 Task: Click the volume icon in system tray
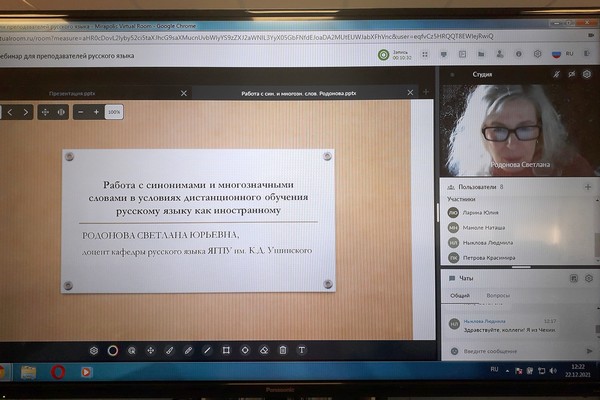[553, 371]
